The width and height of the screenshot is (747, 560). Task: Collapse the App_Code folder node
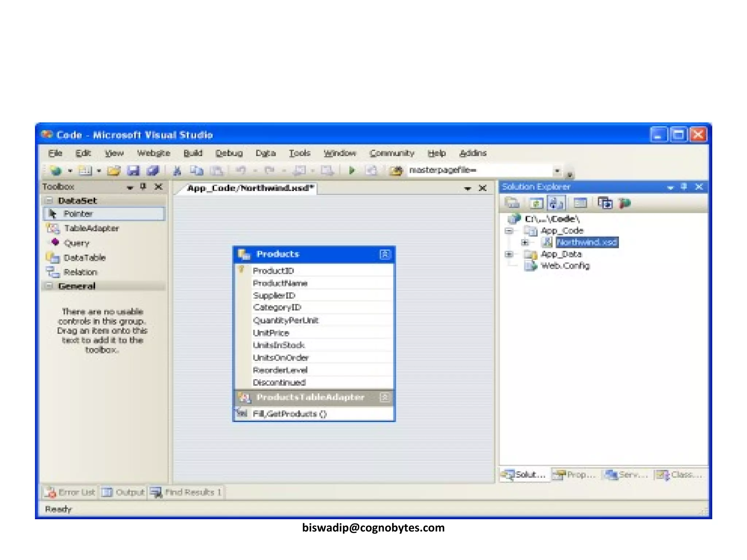pos(509,231)
